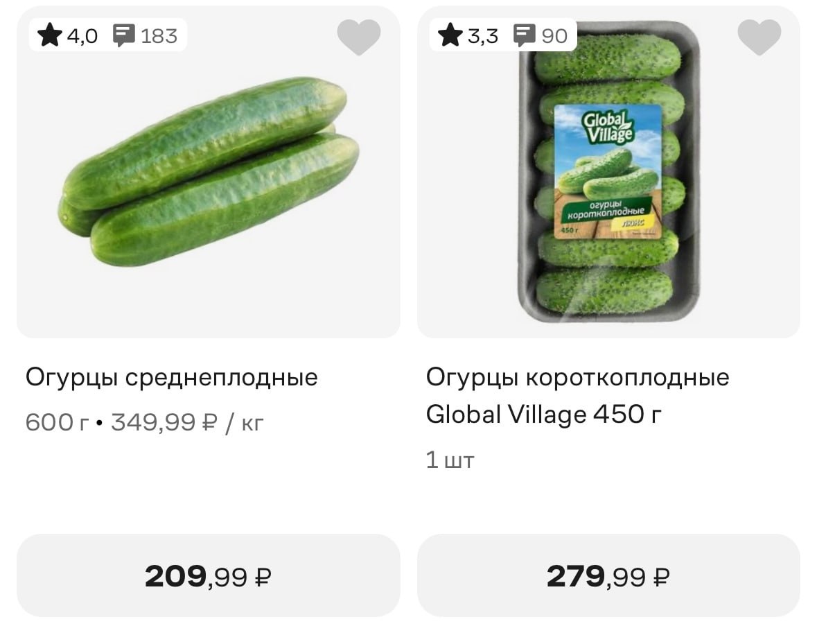Viewport: 817px width, 644px height.
Task: Open reviews via comment icon next to 183
Action: coord(124,35)
